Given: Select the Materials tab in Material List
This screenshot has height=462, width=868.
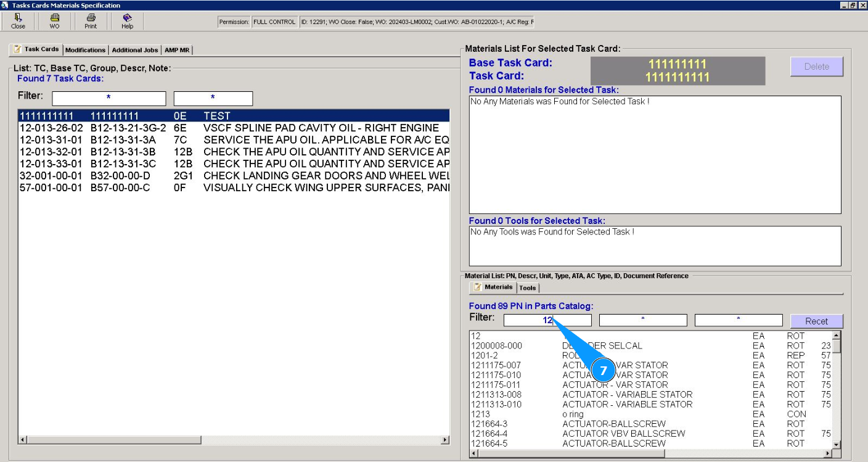Looking at the screenshot, I should pos(493,287).
